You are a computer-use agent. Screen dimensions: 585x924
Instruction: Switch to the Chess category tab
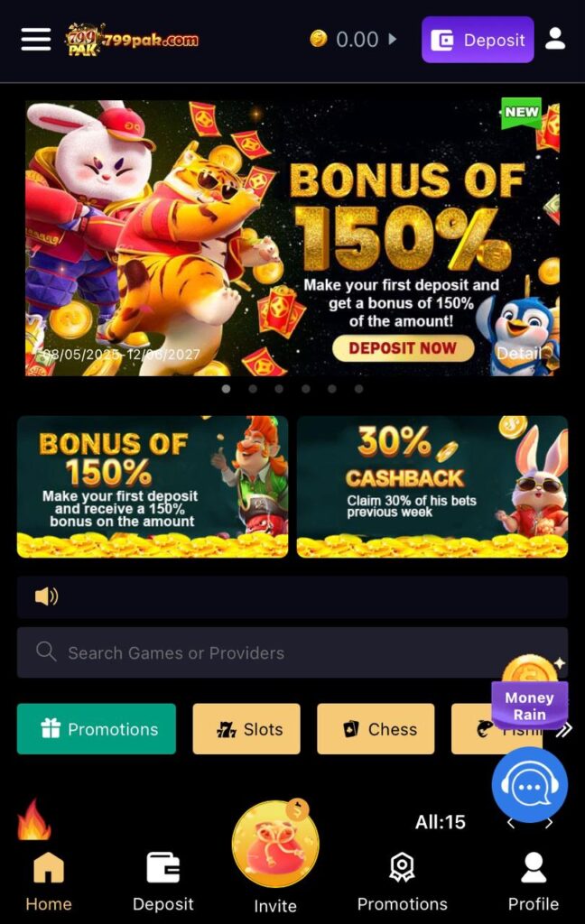(x=376, y=729)
